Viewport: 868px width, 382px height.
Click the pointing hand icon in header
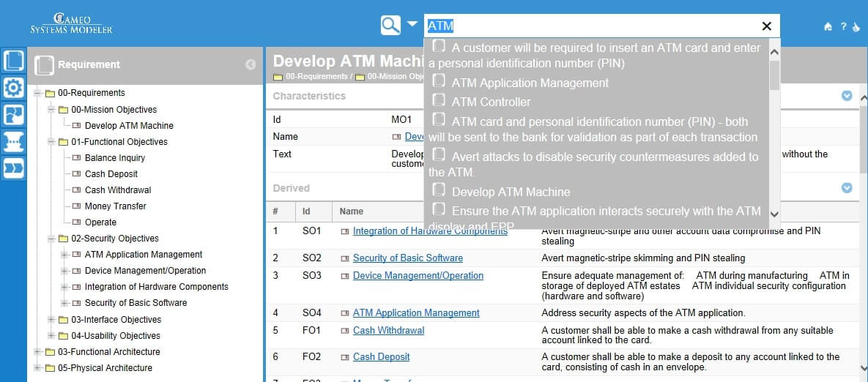pos(857,26)
